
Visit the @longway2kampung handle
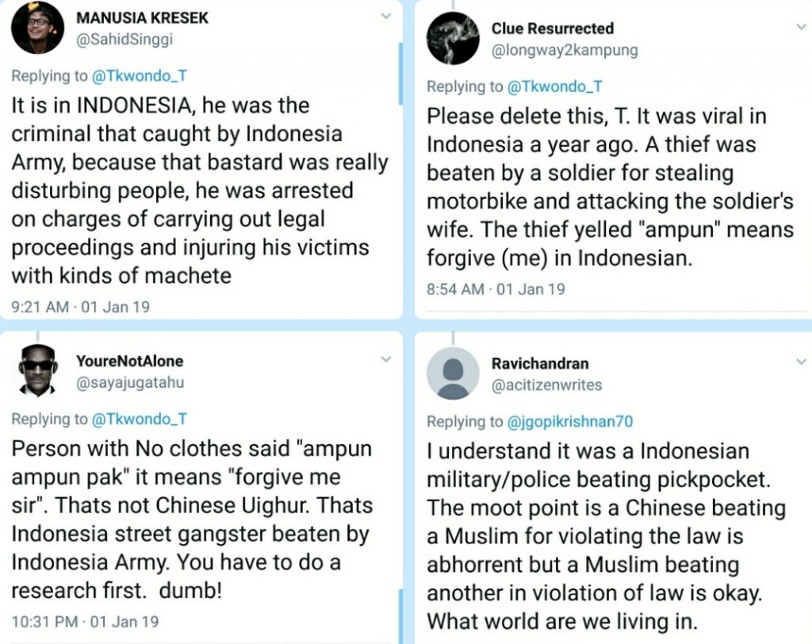tap(564, 50)
